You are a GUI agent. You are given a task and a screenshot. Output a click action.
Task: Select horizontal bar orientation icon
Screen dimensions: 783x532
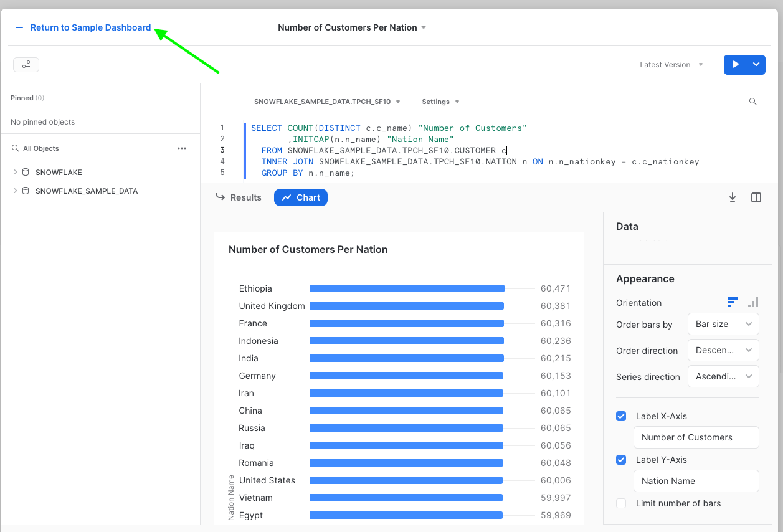click(733, 302)
